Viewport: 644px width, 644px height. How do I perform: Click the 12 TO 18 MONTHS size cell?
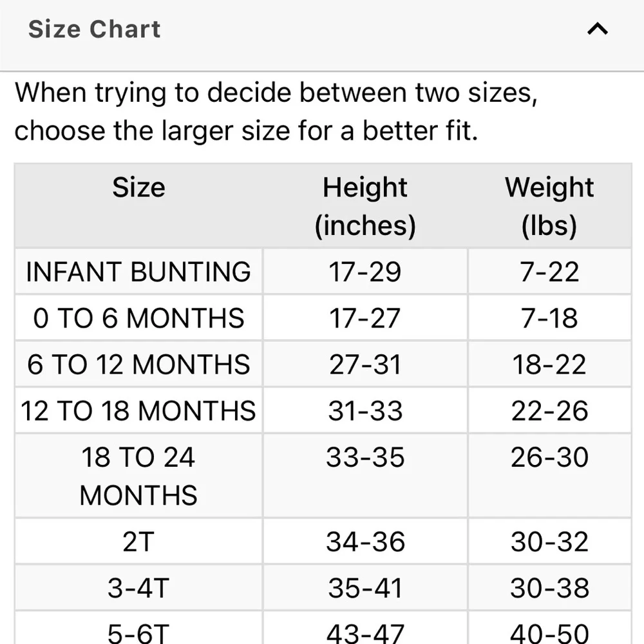tap(139, 411)
